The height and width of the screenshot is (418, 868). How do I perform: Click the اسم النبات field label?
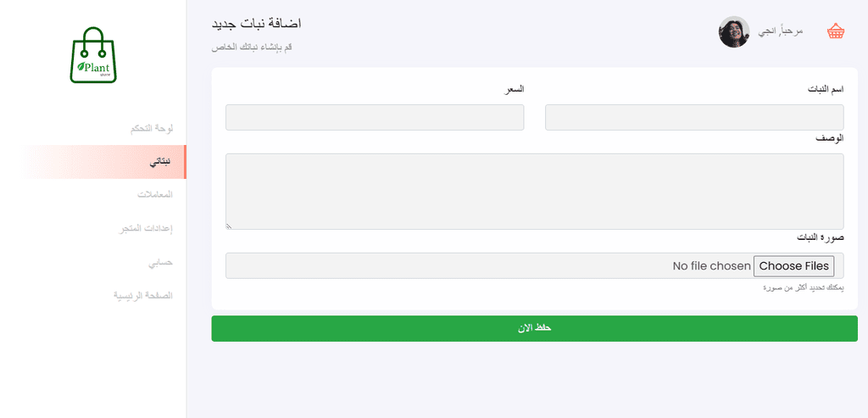click(824, 89)
